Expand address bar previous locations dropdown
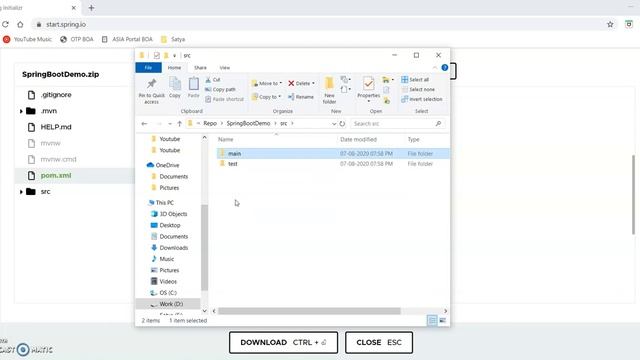 334,123
